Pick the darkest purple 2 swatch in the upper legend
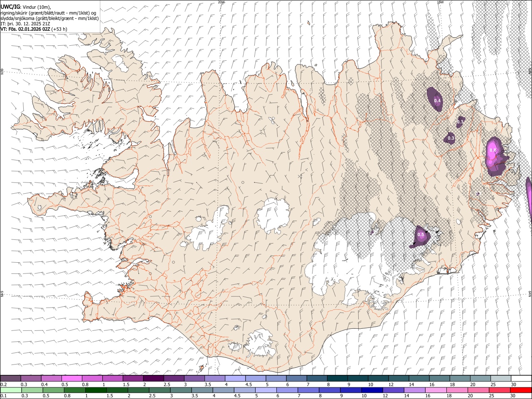532x399 pixels. click(x=153, y=378)
